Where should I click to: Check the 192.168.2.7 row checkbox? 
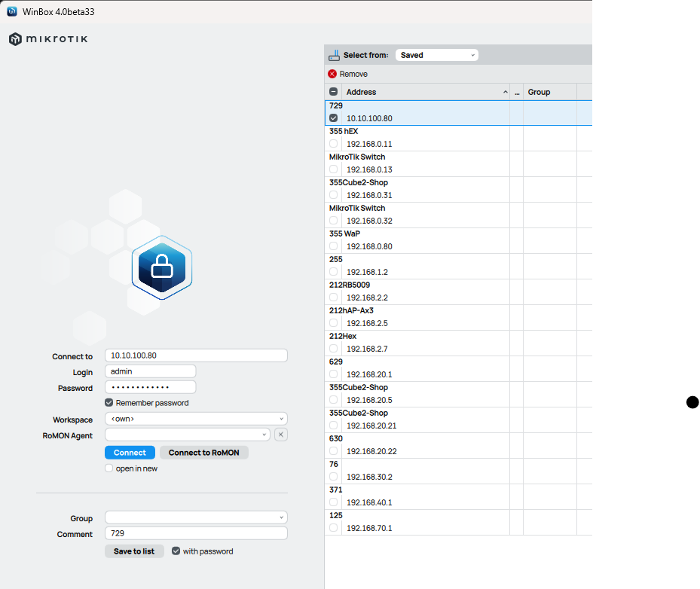pos(334,349)
